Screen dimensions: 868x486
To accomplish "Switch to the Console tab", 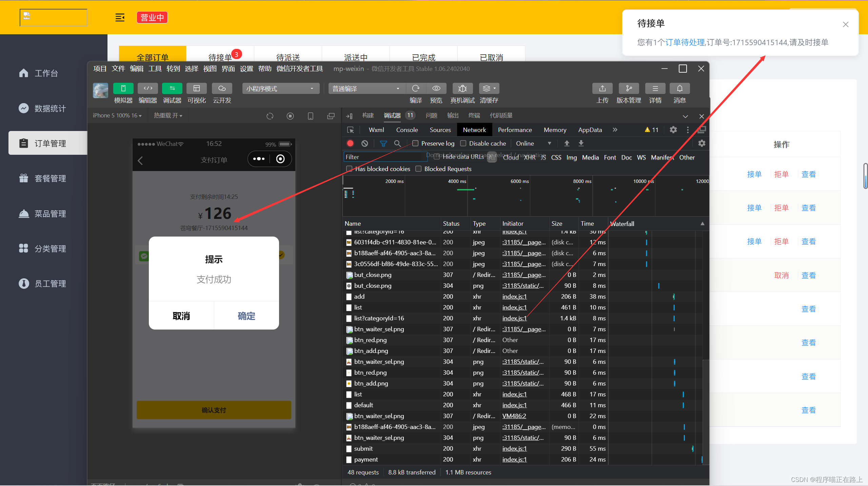I will (x=407, y=130).
